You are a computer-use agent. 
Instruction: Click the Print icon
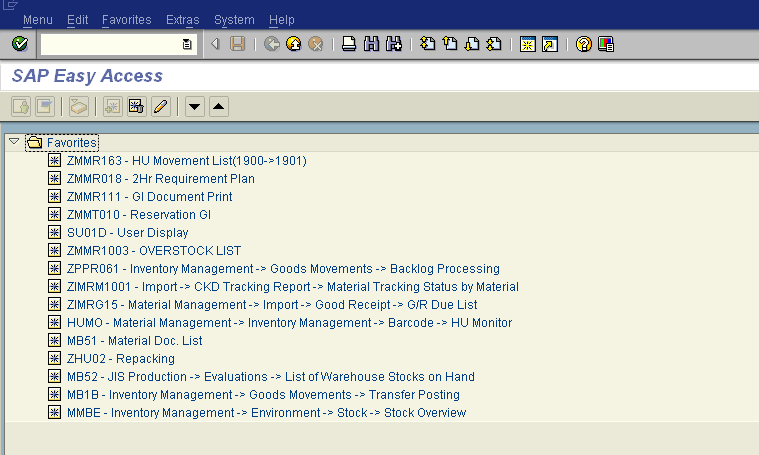tap(349, 44)
